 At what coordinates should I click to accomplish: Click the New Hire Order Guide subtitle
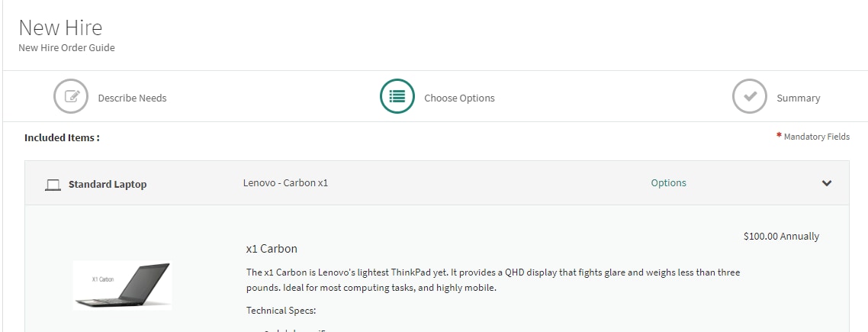pyautogui.click(x=66, y=47)
